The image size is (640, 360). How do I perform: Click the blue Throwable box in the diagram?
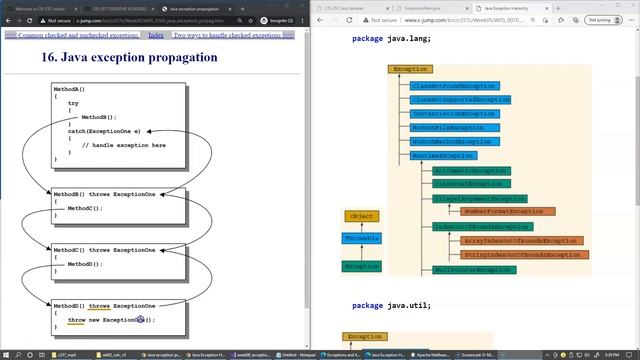pos(362,238)
